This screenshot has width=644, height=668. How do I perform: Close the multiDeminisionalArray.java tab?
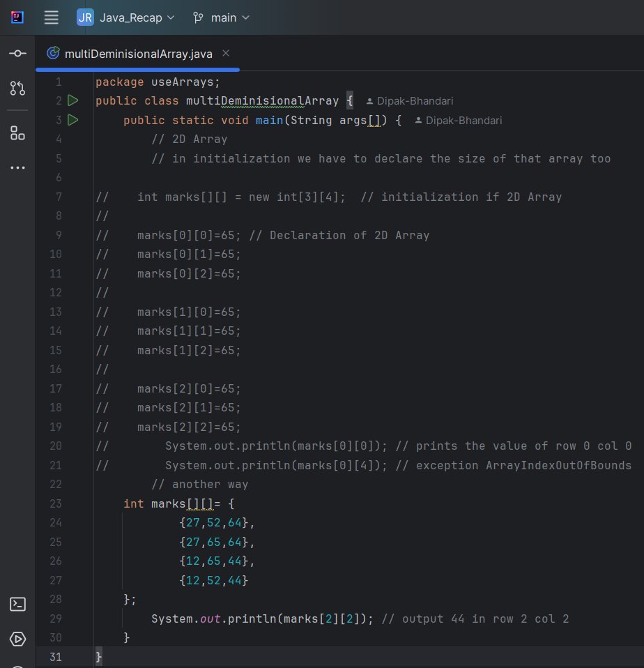point(225,52)
